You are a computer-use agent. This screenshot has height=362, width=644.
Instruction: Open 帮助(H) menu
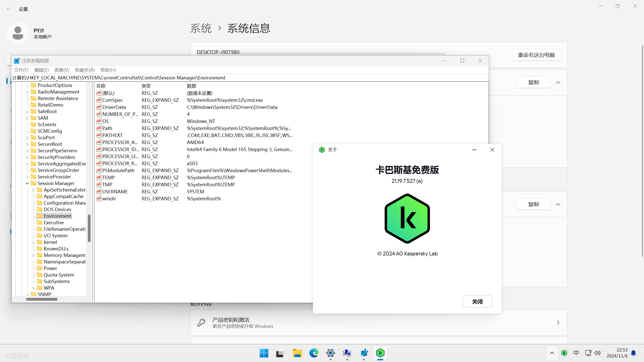(108, 70)
